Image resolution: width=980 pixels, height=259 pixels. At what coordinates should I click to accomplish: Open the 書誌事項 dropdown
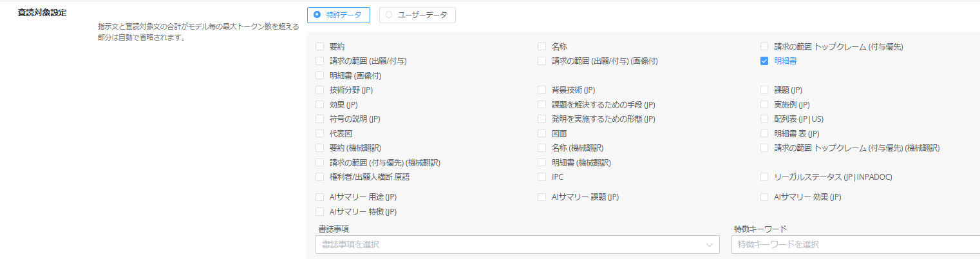(x=509, y=245)
